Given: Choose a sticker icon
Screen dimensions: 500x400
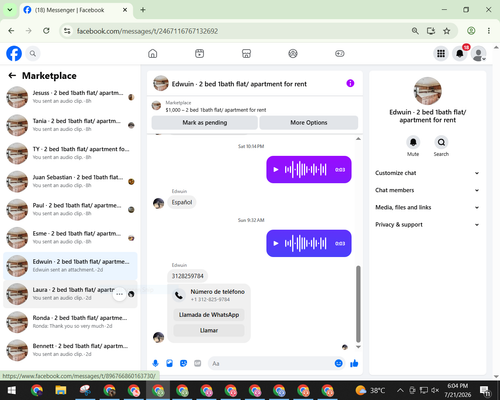Looking at the screenshot, I should coord(183,363).
